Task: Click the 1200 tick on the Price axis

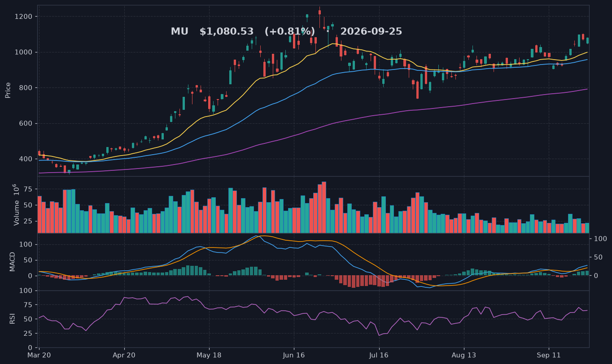Action: pos(24,17)
